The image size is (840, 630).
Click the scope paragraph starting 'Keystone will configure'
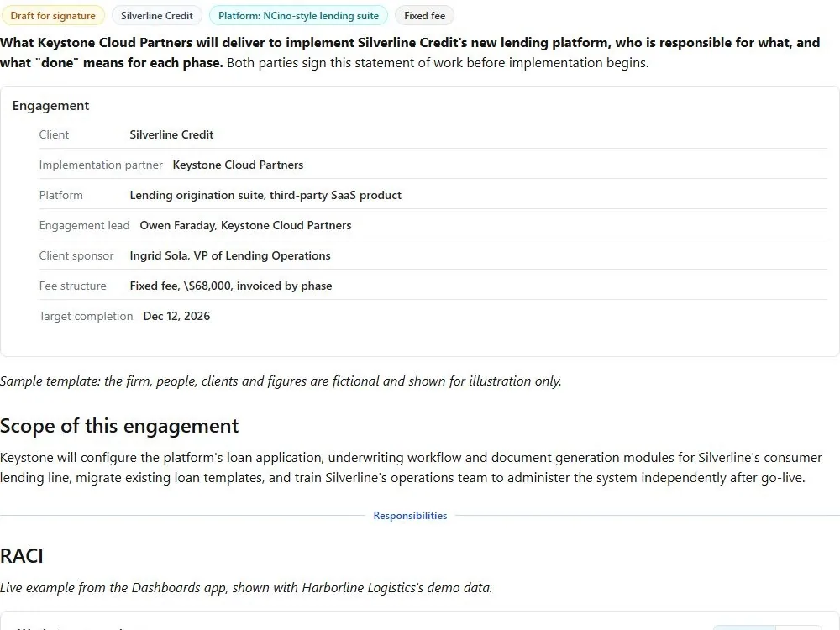(x=411, y=468)
